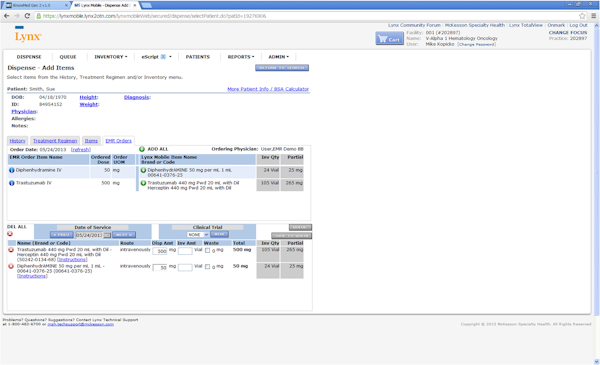Click the browser address bar
Image resolution: width=600 pixels, height=365 pixels.
tap(306, 16)
